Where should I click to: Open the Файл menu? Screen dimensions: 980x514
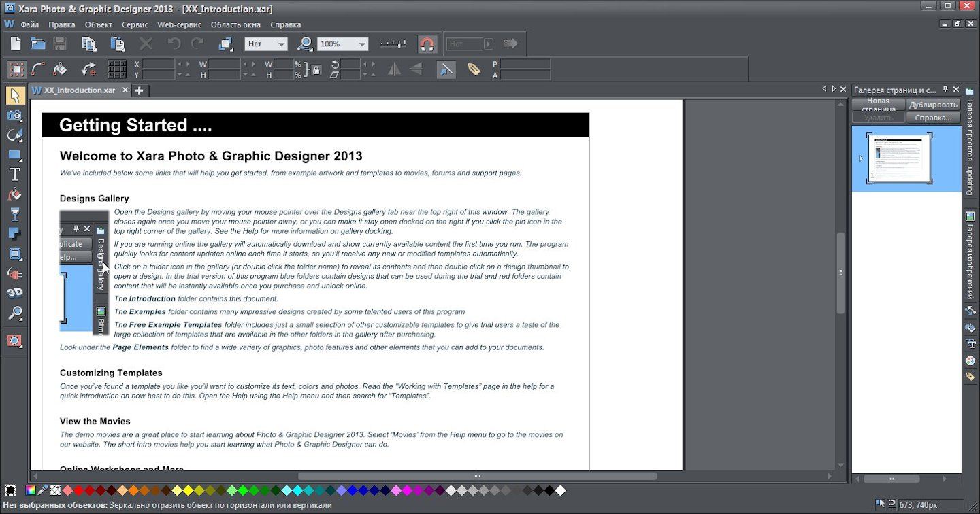29,24
